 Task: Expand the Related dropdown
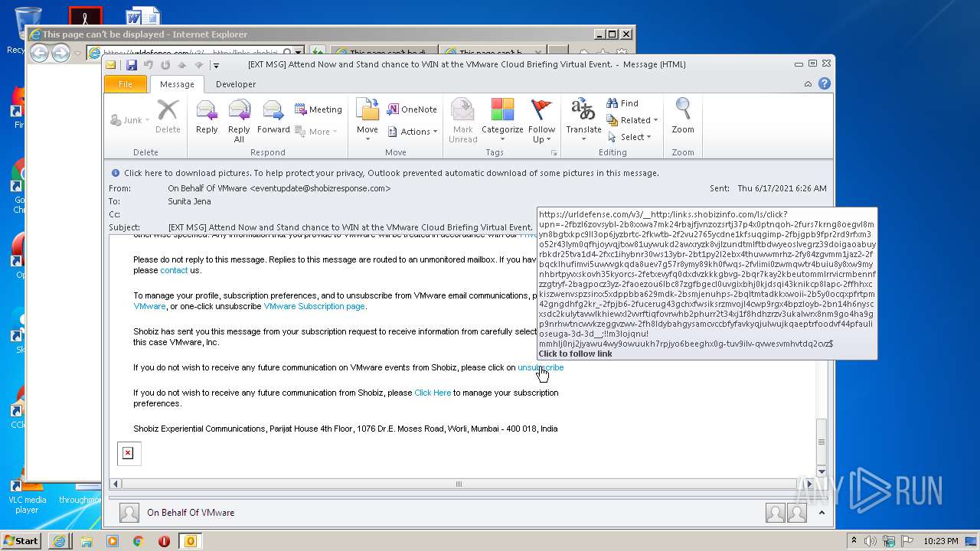pos(632,120)
